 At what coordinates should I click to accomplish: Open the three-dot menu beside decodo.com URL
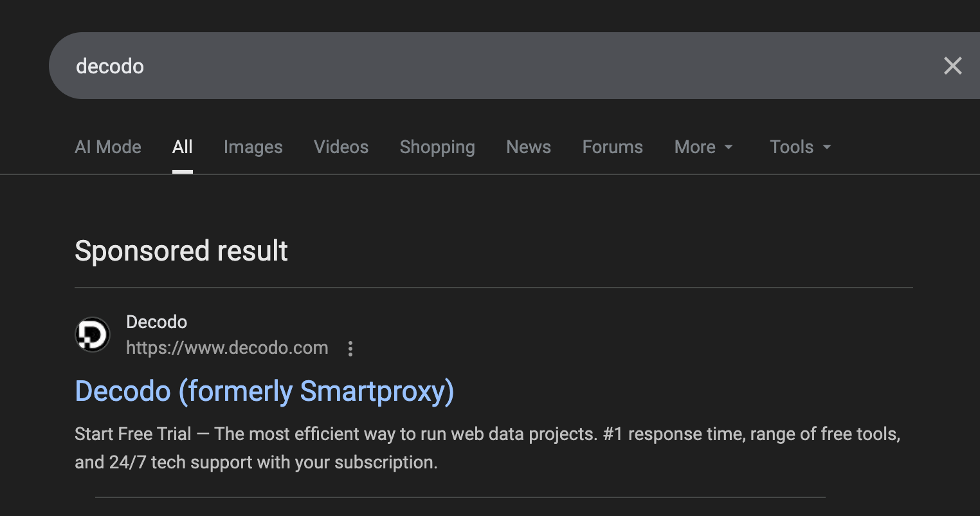pos(350,349)
